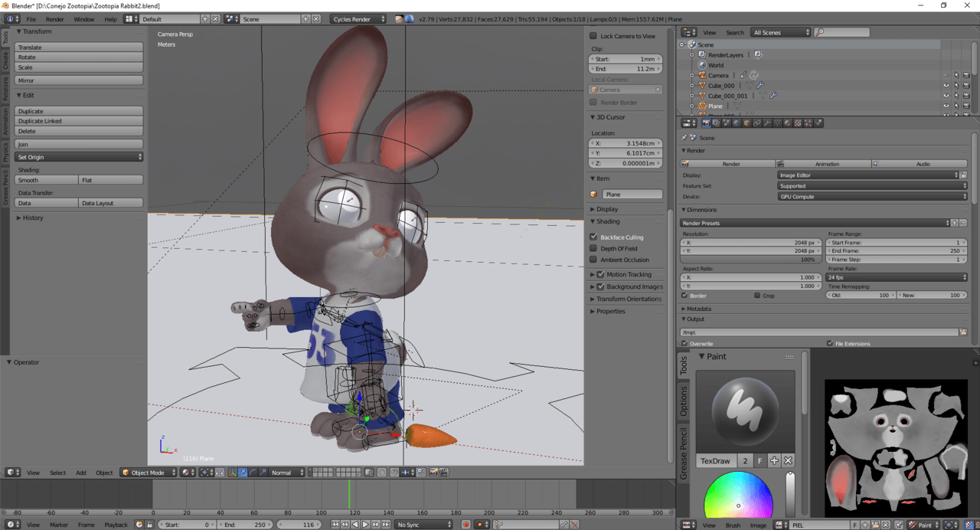Image resolution: width=980 pixels, height=530 pixels.
Task: Enable the Ambient Occlusion checkbox
Action: pos(593,260)
